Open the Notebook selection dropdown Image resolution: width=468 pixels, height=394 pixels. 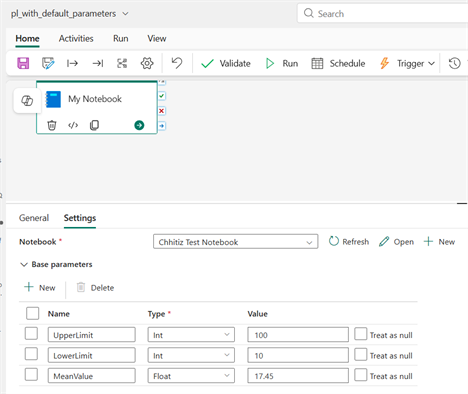236,242
